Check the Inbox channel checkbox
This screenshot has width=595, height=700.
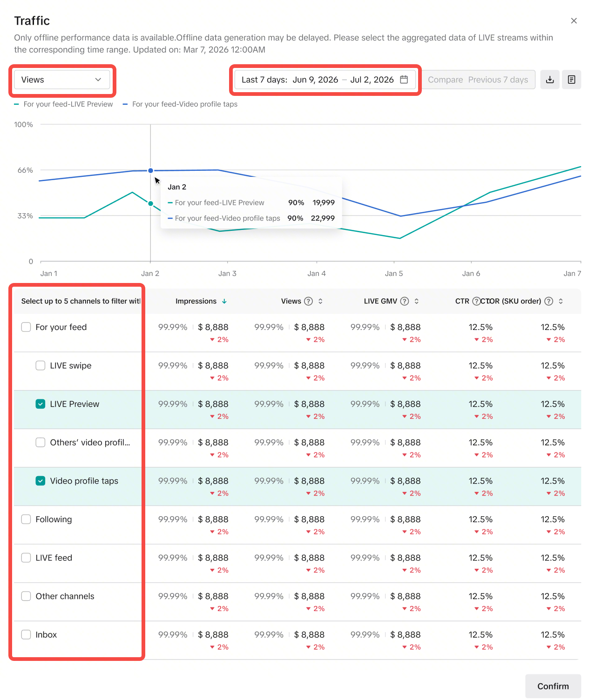pyautogui.click(x=26, y=635)
